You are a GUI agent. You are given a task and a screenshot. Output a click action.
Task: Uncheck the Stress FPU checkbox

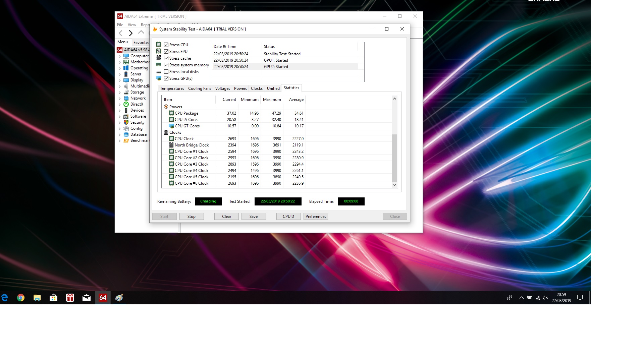(166, 52)
